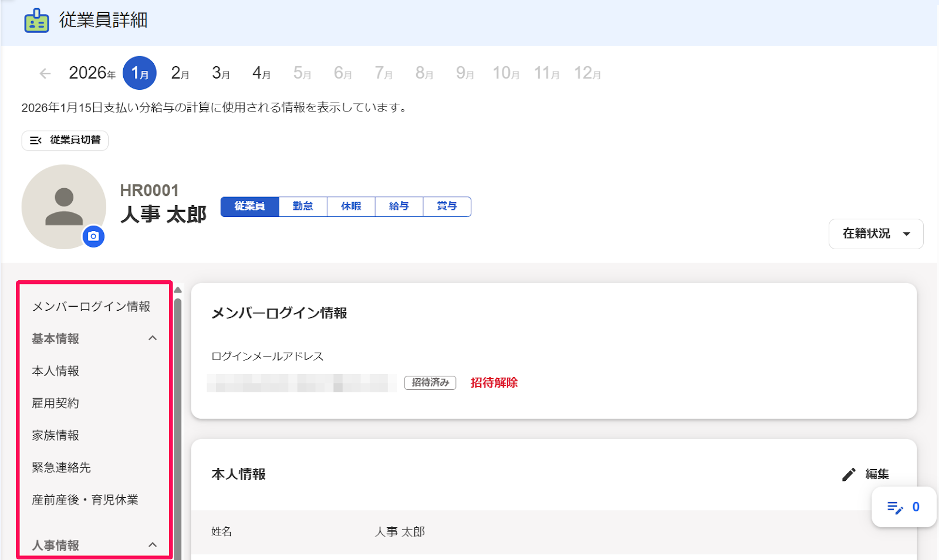Viewport: 939px width, 560px height.
Task: Switch to the 従業員 tab
Action: (250, 206)
